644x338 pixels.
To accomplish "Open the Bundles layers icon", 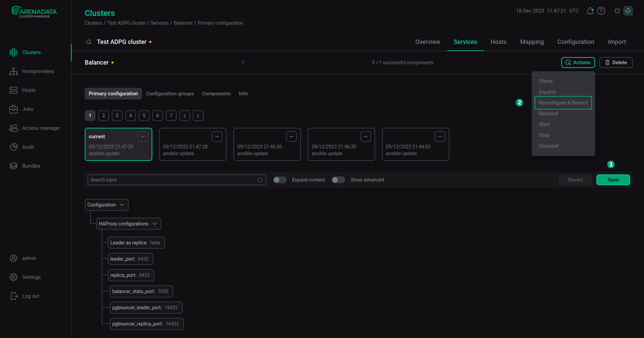I will [14, 166].
